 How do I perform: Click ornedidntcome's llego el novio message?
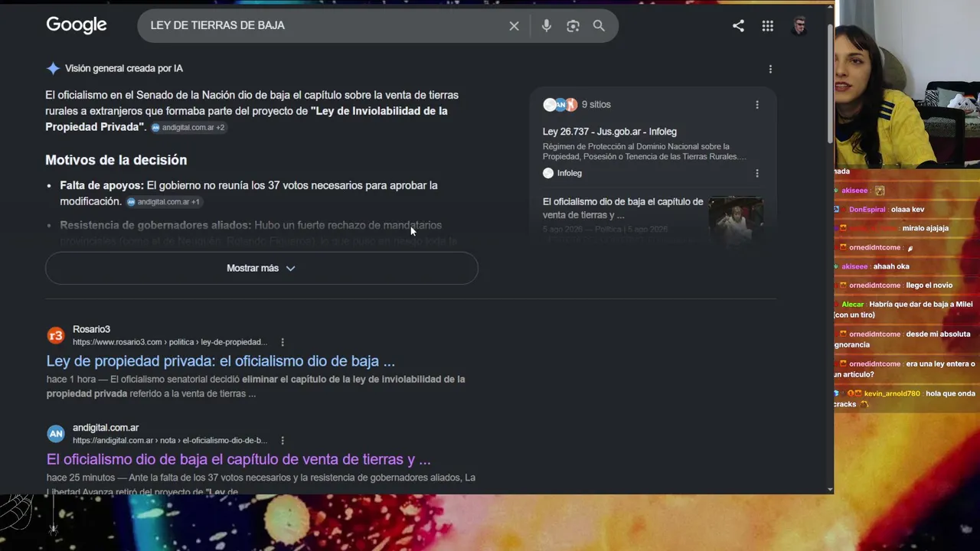click(x=928, y=286)
